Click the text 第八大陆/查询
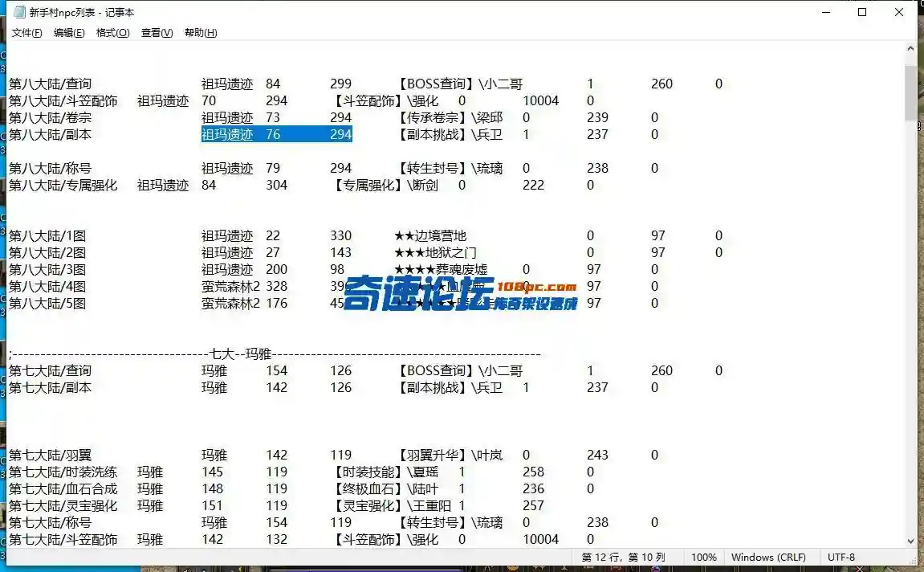This screenshot has height=572, width=924. tap(50, 84)
